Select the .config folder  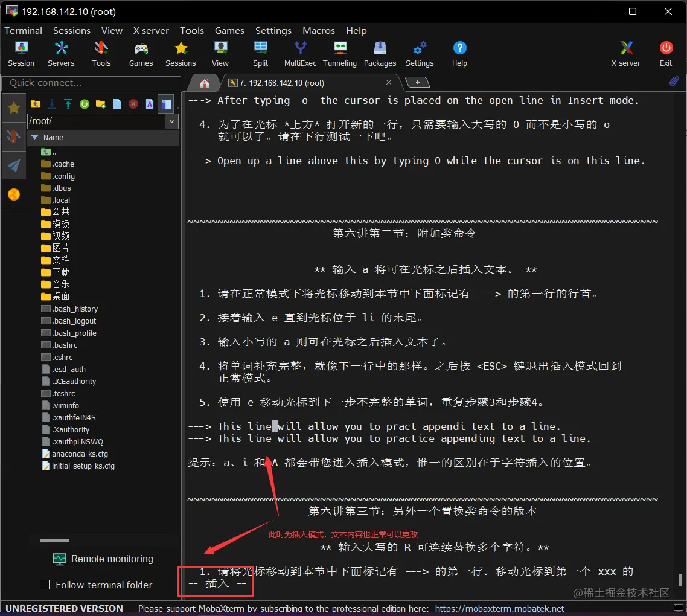pos(58,176)
